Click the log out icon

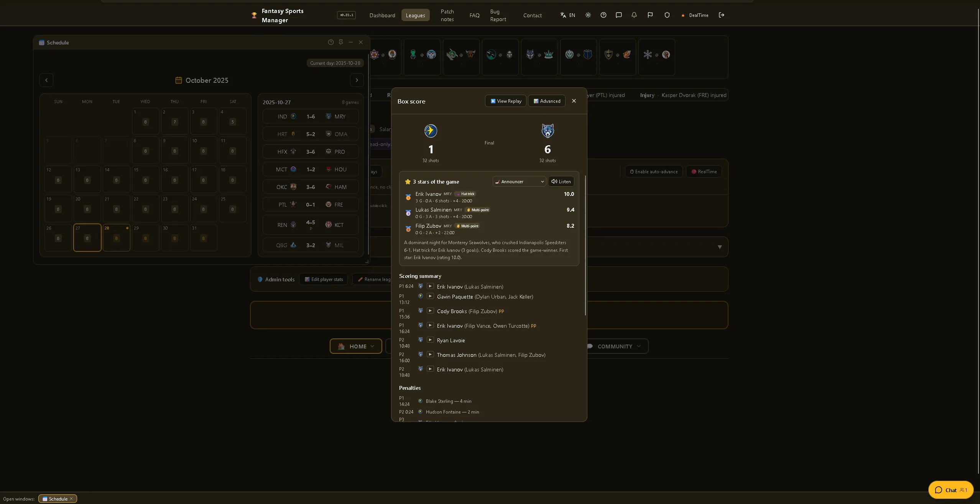pyautogui.click(x=721, y=15)
